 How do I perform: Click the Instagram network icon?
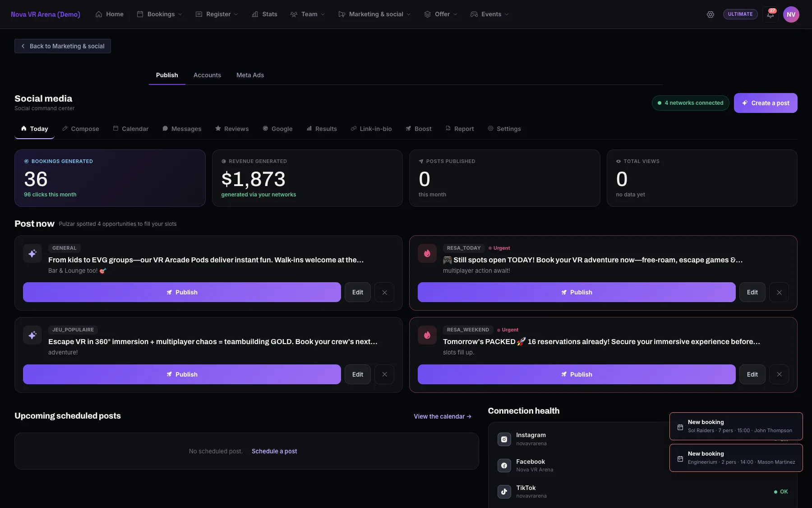coord(504,439)
